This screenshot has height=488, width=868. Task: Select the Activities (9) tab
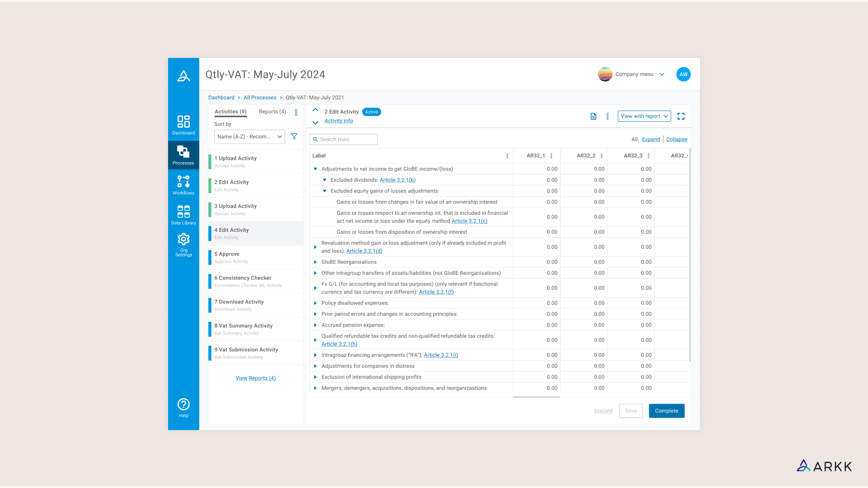coord(230,112)
